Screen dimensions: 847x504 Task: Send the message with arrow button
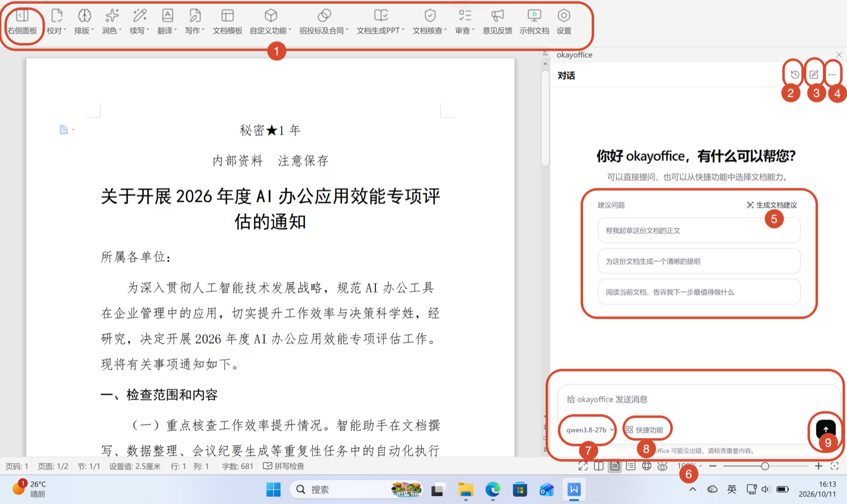click(x=826, y=429)
